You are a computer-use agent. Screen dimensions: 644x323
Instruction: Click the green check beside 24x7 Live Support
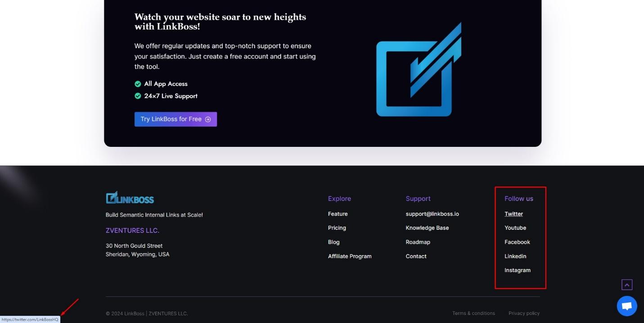tap(138, 96)
